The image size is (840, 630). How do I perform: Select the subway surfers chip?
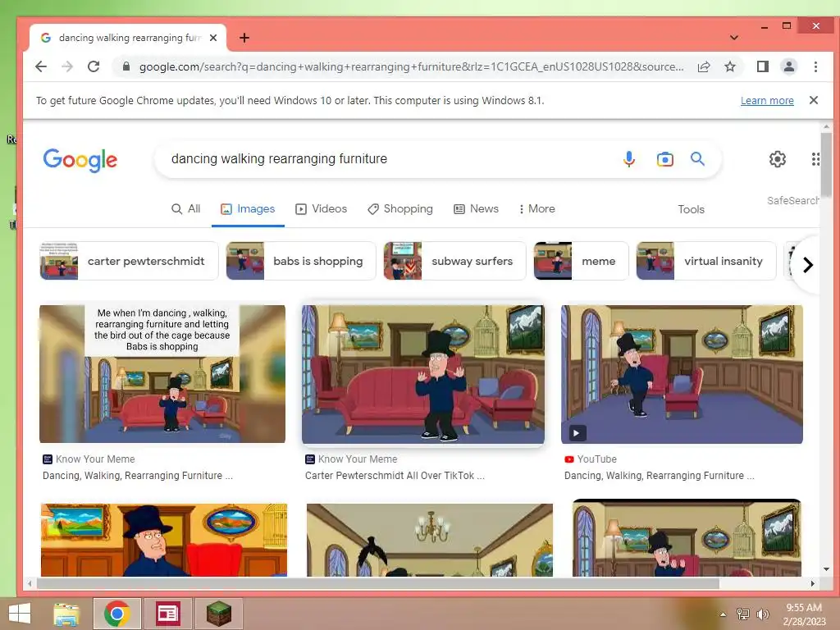(454, 261)
